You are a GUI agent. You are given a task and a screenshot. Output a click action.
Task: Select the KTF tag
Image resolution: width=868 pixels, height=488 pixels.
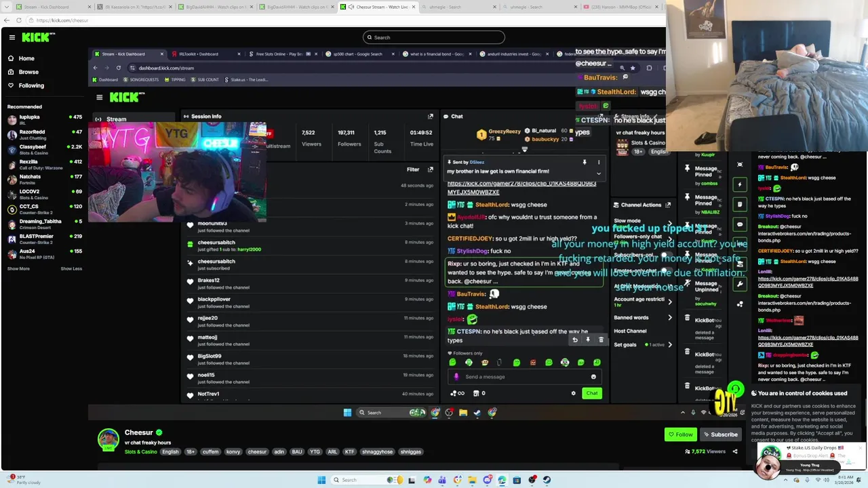point(349,451)
